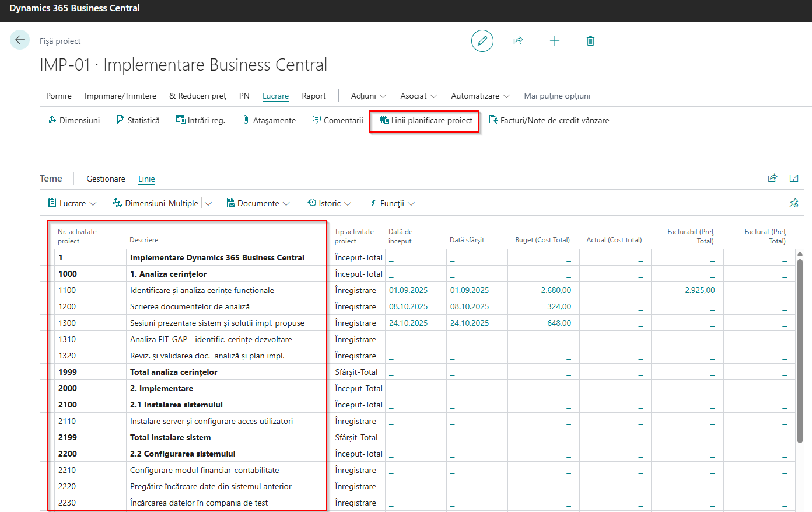The image size is (812, 512).
Task: Click the pencil edit icon
Action: [x=482, y=41]
